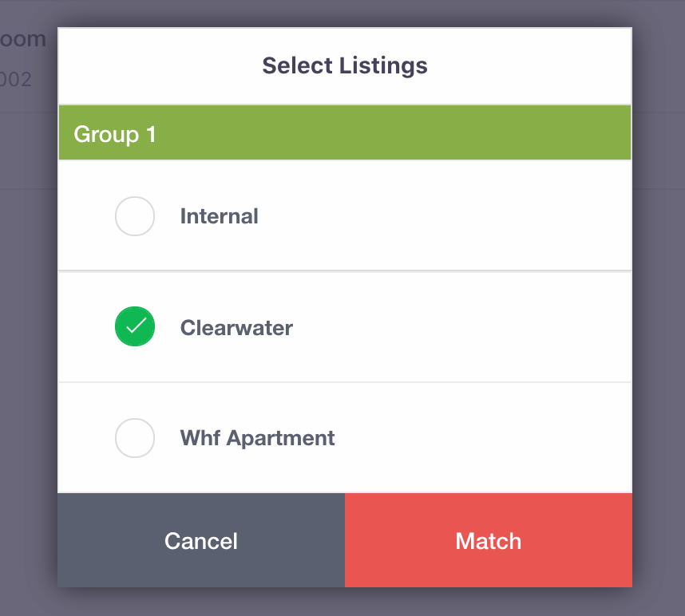Click the Whf Apartment label text
Image resolution: width=685 pixels, height=616 pixels.
[x=257, y=438]
